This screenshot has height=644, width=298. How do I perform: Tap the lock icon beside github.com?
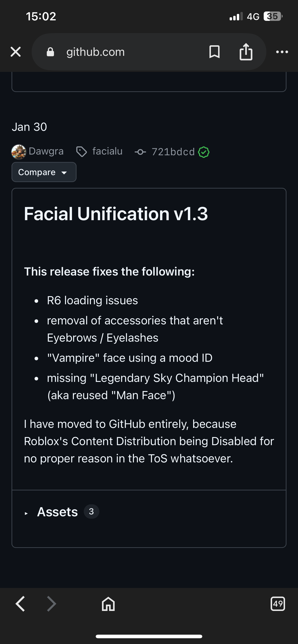coord(50,52)
